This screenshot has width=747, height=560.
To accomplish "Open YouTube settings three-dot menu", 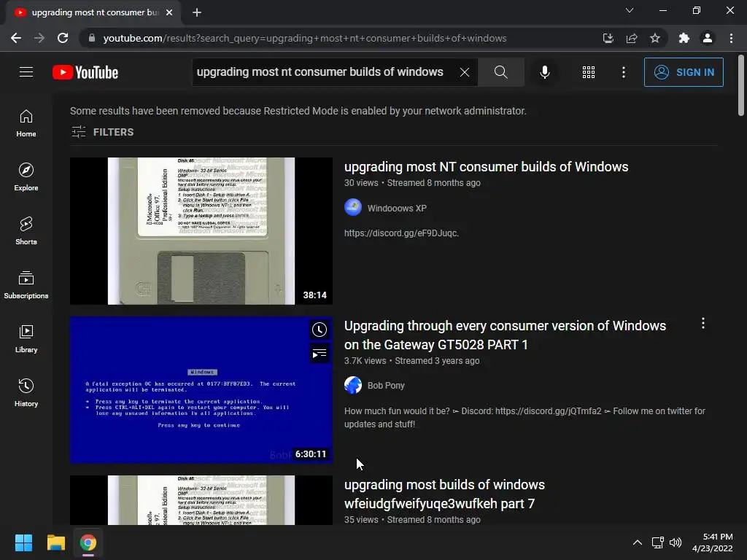I will (623, 72).
